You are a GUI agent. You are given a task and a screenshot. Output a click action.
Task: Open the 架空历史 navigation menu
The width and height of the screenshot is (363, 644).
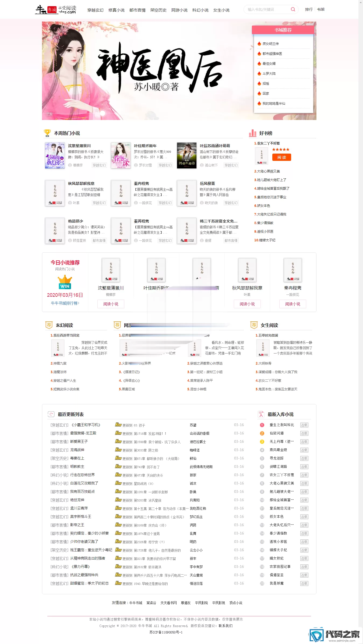pos(158,10)
